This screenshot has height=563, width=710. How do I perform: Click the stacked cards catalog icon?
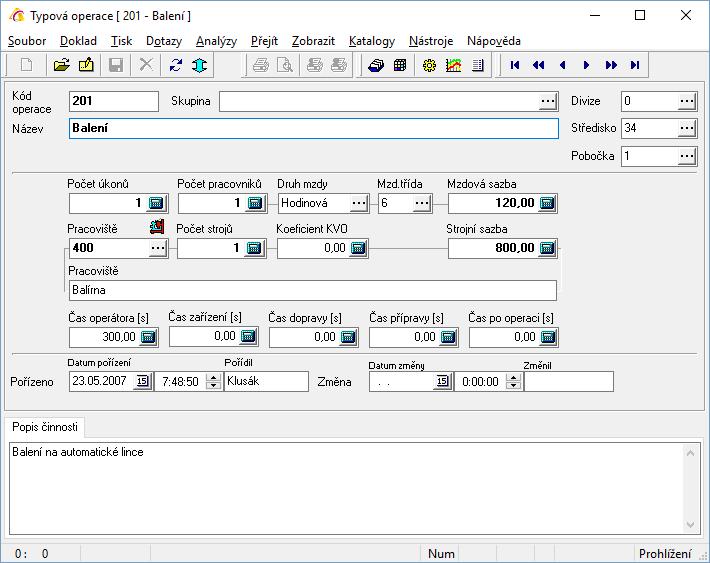[376, 65]
